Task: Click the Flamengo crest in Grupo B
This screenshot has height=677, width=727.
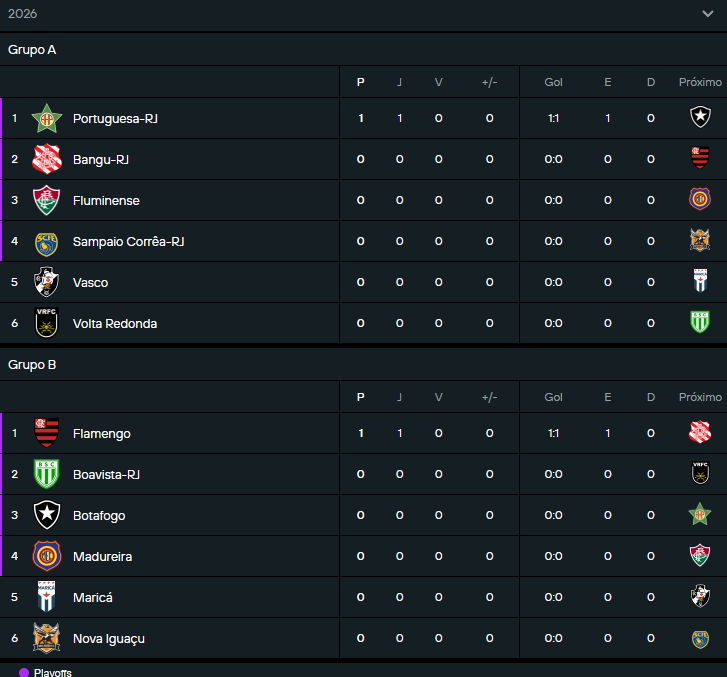Action: coord(47,433)
